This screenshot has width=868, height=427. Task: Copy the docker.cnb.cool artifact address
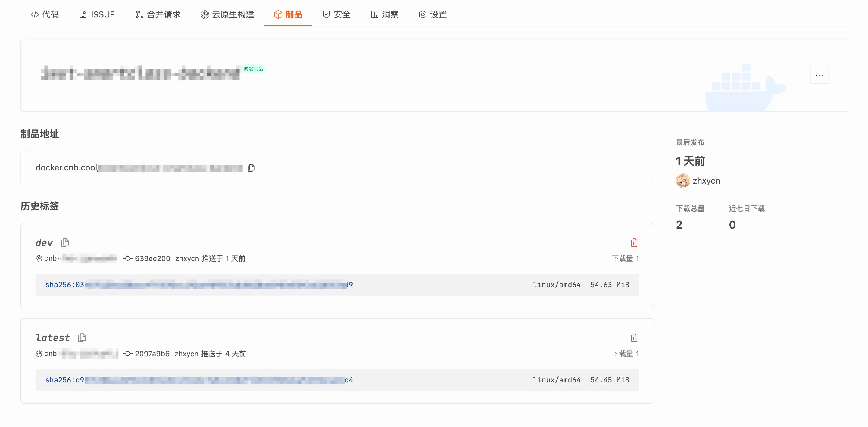(251, 167)
